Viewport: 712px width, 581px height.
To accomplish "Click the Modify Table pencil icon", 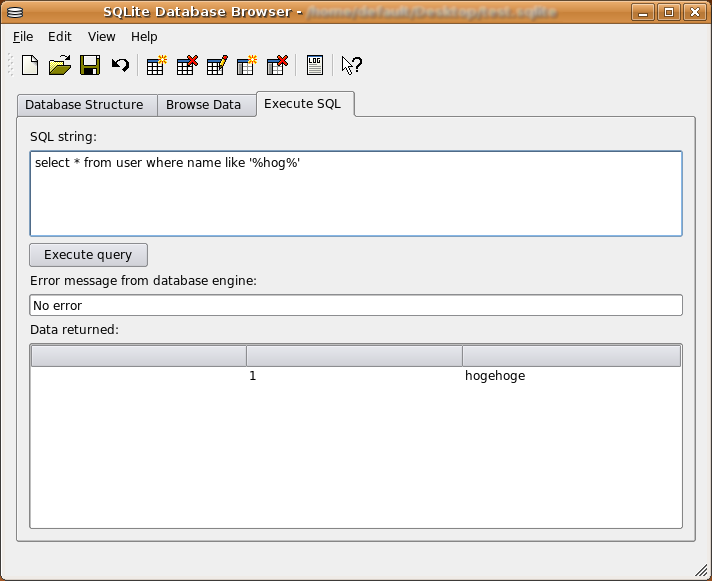I will [x=216, y=66].
